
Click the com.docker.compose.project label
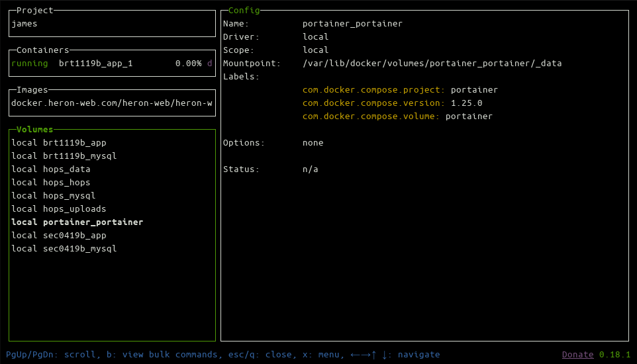pyautogui.click(x=373, y=90)
